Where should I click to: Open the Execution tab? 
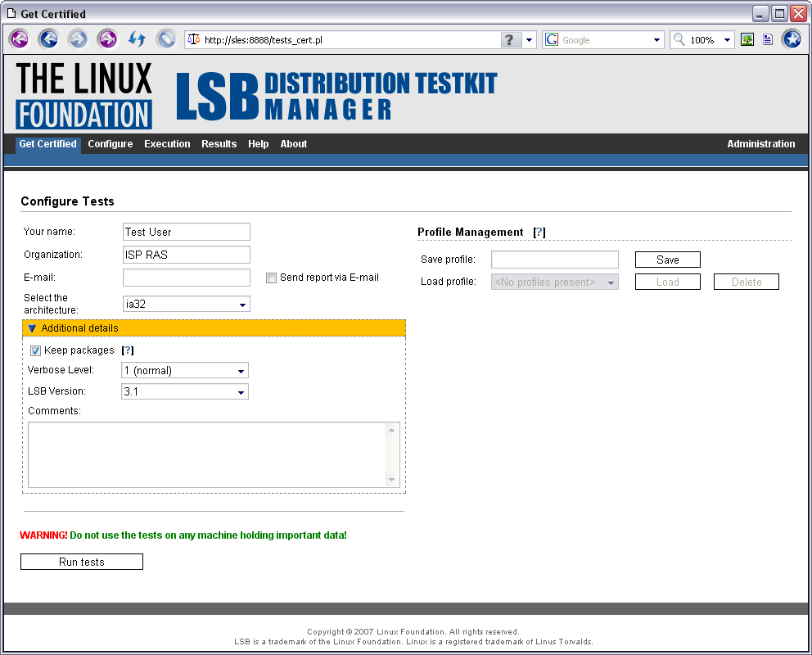[x=167, y=144]
